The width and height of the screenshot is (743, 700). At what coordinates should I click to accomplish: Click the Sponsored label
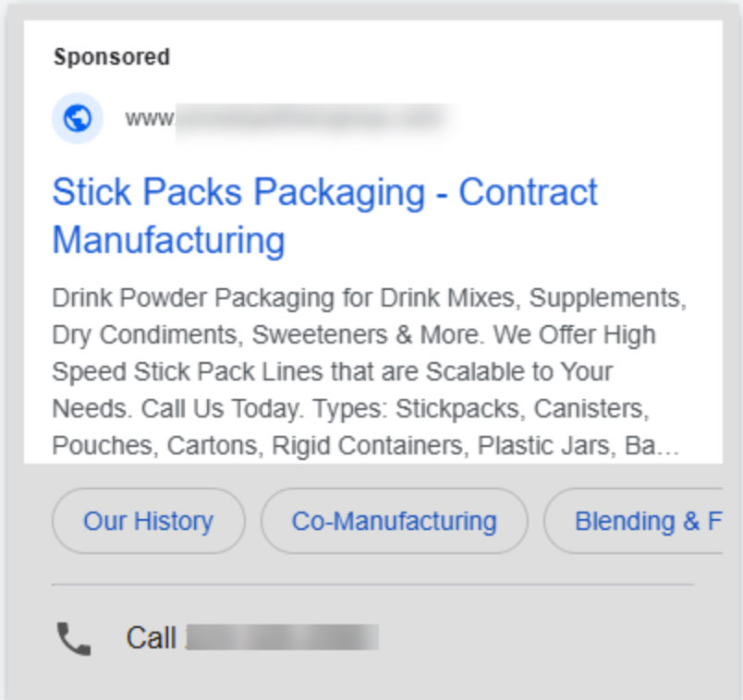[112, 56]
